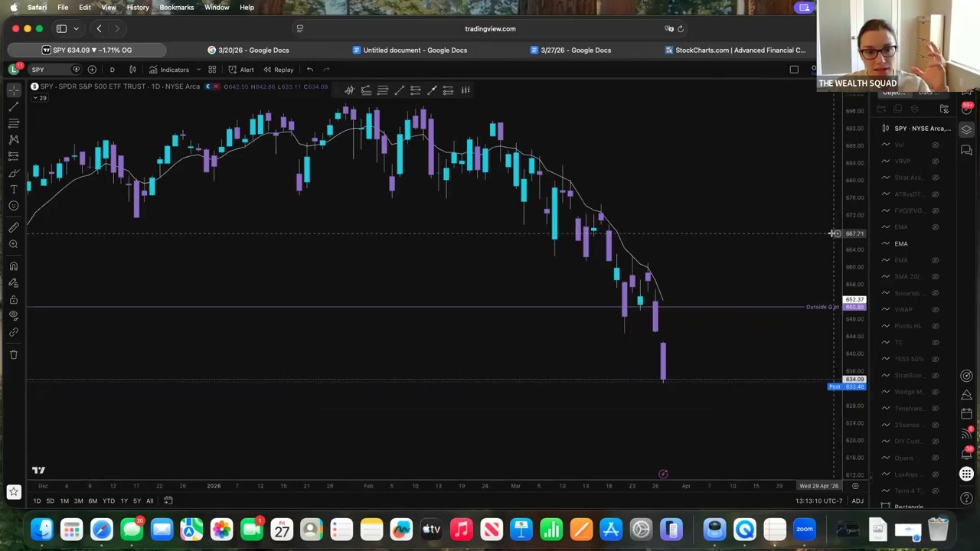Open the chat panel icon in right sidebar

click(966, 151)
